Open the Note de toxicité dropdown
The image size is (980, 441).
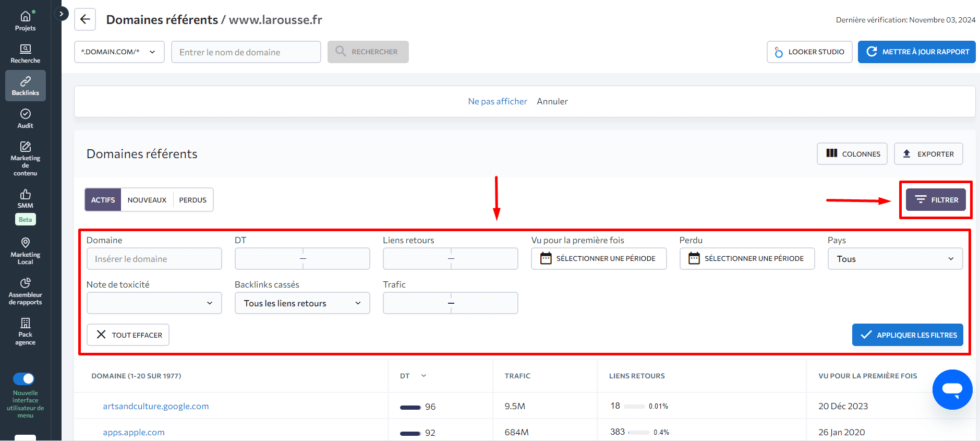pyautogui.click(x=154, y=303)
